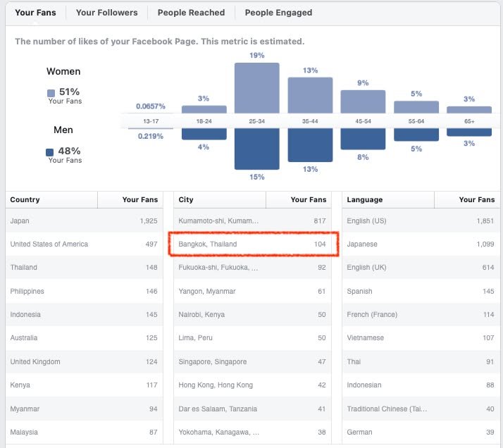Click the men 25-34 bar showing 15%

click(256, 149)
